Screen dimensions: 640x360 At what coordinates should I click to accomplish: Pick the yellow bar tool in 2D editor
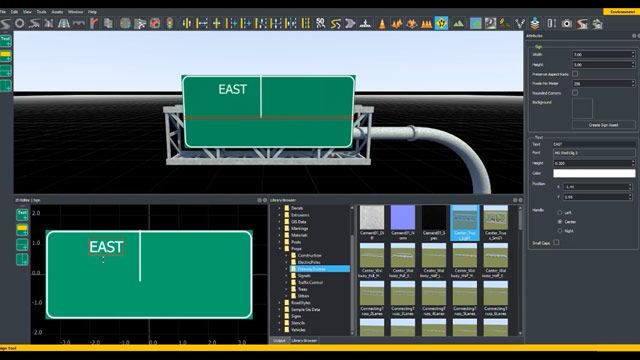(x=22, y=230)
